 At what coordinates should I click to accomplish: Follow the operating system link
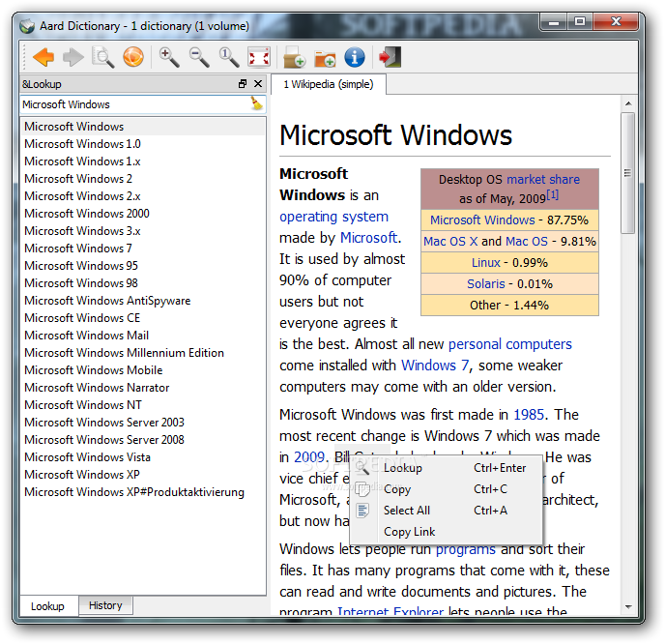(x=333, y=217)
